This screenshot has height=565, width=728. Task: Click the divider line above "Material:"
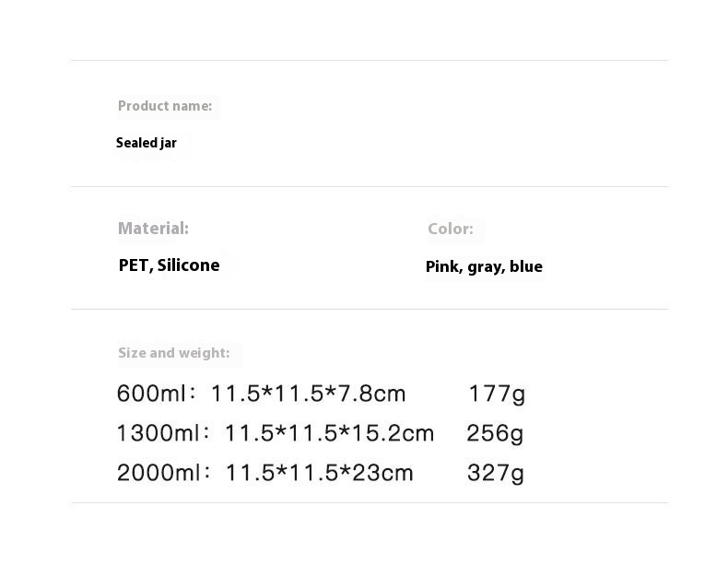pos(369,187)
